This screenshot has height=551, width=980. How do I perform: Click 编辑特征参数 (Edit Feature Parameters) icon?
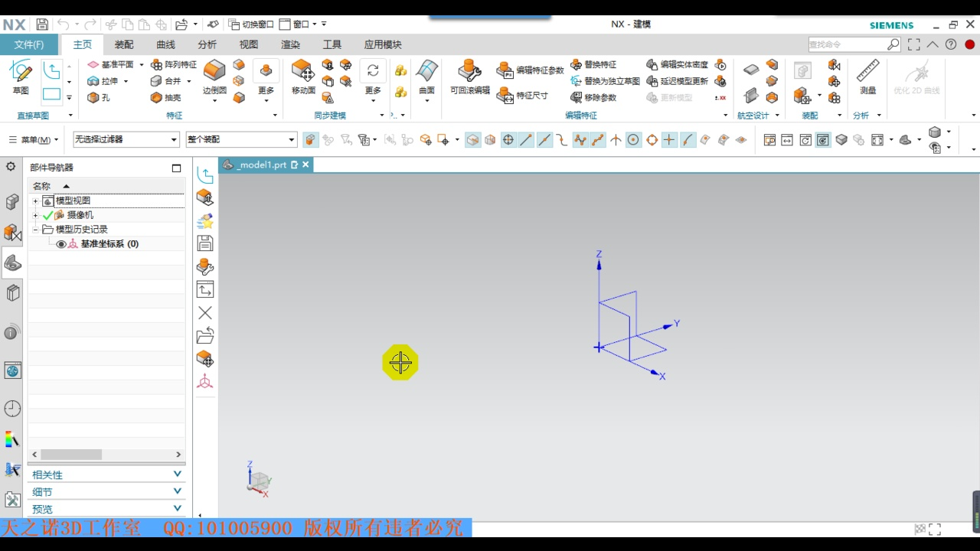(505, 71)
